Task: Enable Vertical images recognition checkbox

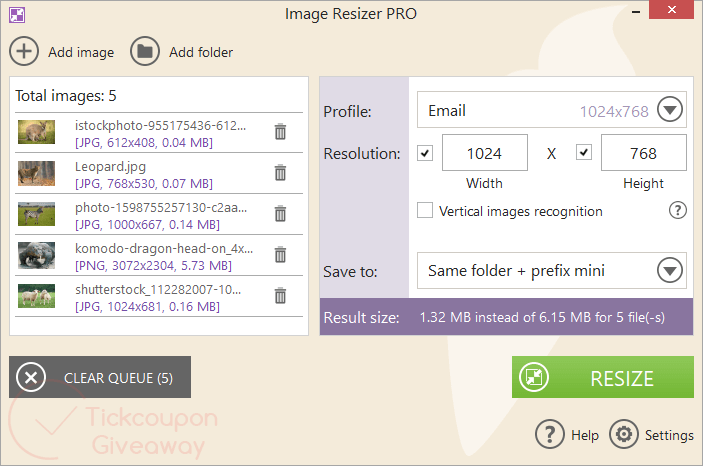Action: pyautogui.click(x=425, y=210)
